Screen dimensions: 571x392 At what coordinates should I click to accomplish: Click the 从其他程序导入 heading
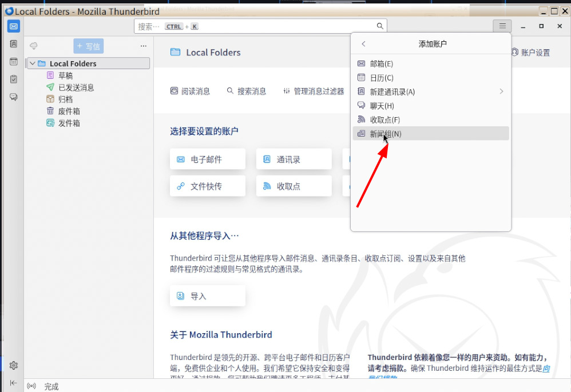click(204, 236)
